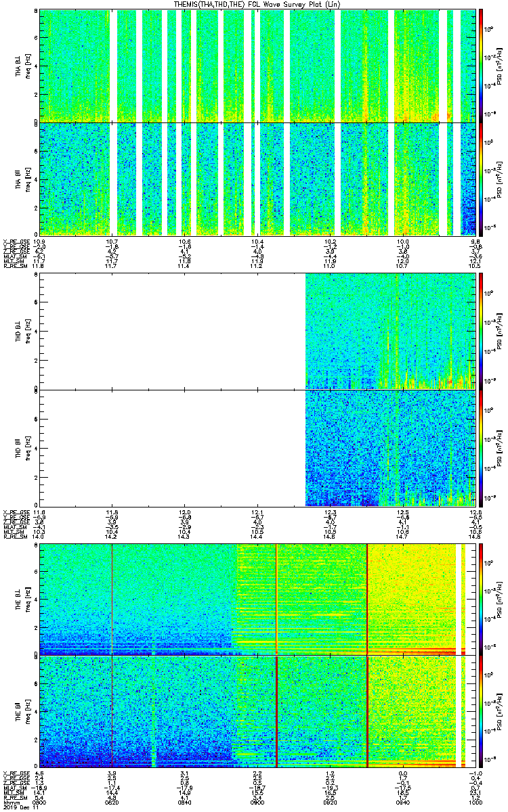Click the 0920 time tick label
Screen dimensions: 508x812
point(330,803)
